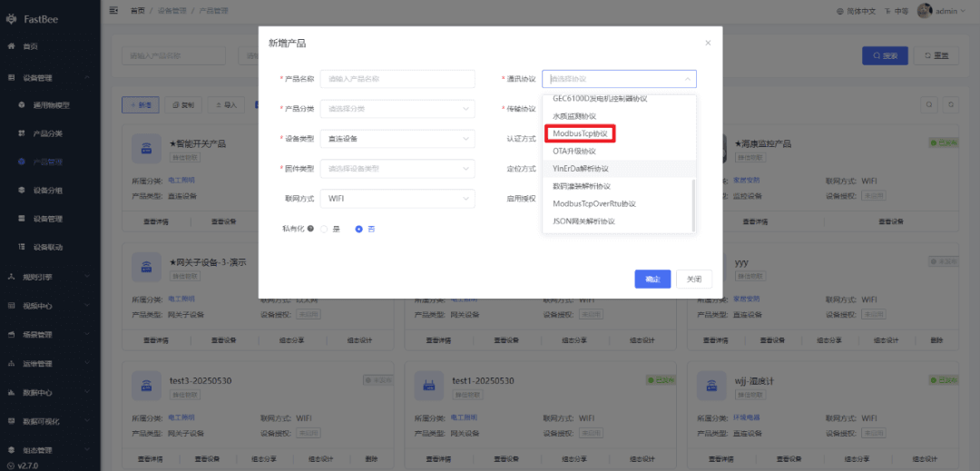Click the 导入 import button

click(x=226, y=105)
